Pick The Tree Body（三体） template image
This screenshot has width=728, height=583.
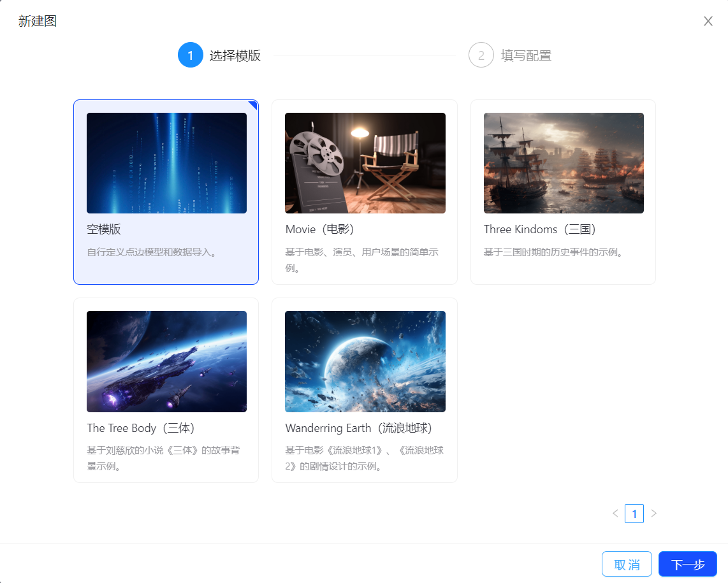166,361
